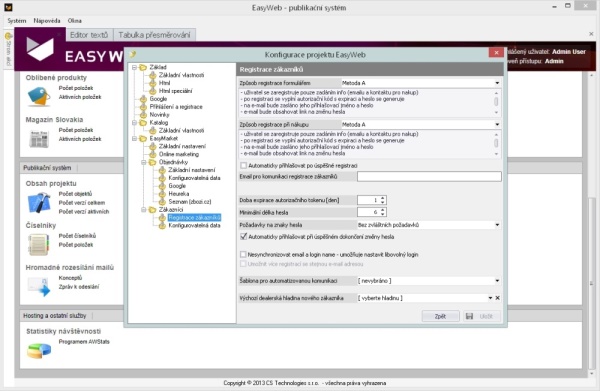Screen dimensions: 600x391
Task: Click the Oblíbené produkty tag icon
Action: (x=39, y=96)
